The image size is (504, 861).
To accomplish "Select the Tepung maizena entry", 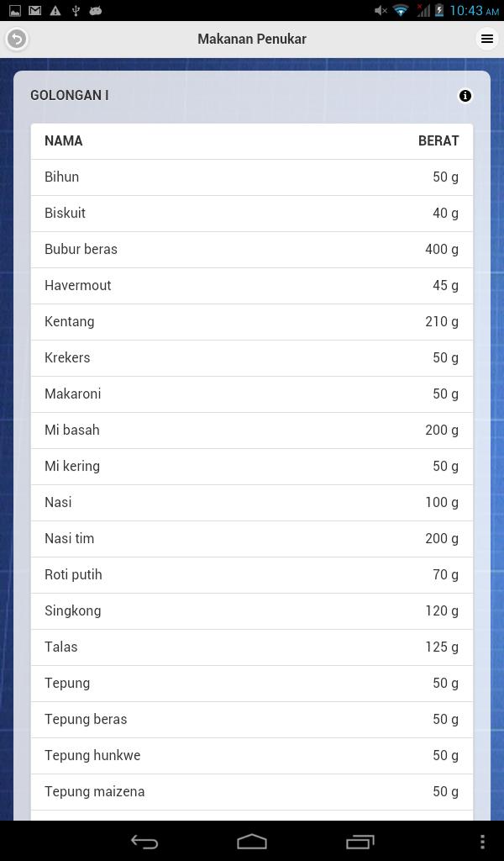I will pos(252,791).
